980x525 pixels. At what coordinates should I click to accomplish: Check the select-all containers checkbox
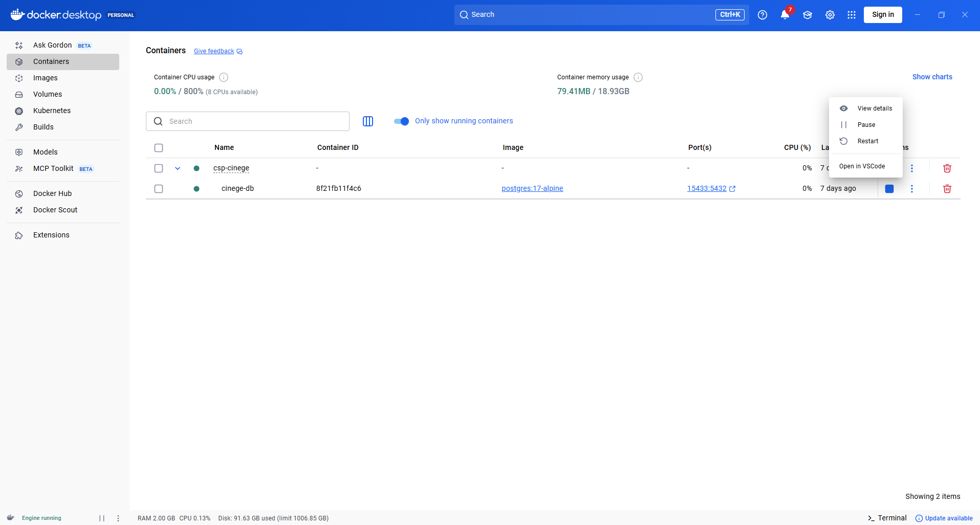(159, 148)
